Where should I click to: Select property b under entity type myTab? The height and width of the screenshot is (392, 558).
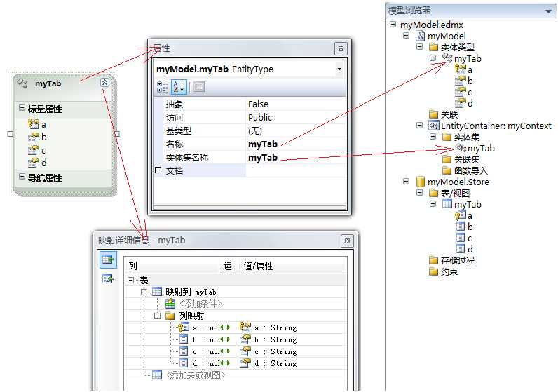(464, 81)
